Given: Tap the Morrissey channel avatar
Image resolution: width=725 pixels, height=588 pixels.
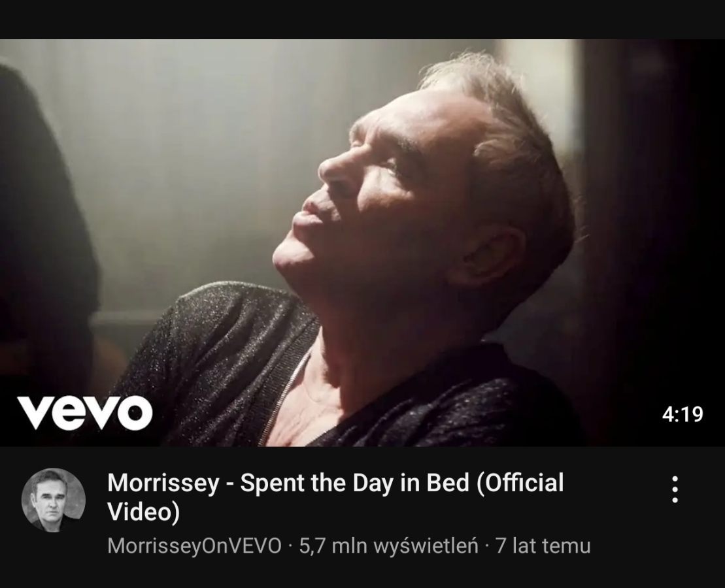Looking at the screenshot, I should pos(54,500).
